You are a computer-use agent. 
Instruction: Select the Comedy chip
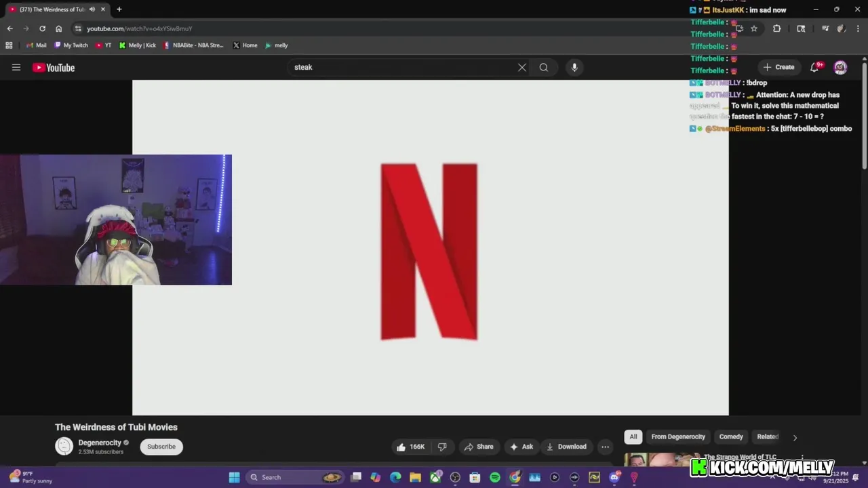click(731, 436)
